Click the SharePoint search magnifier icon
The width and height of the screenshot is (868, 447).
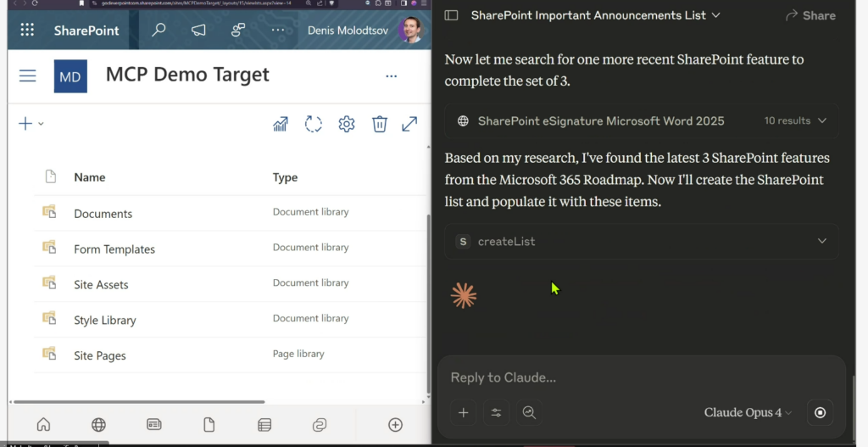click(159, 30)
